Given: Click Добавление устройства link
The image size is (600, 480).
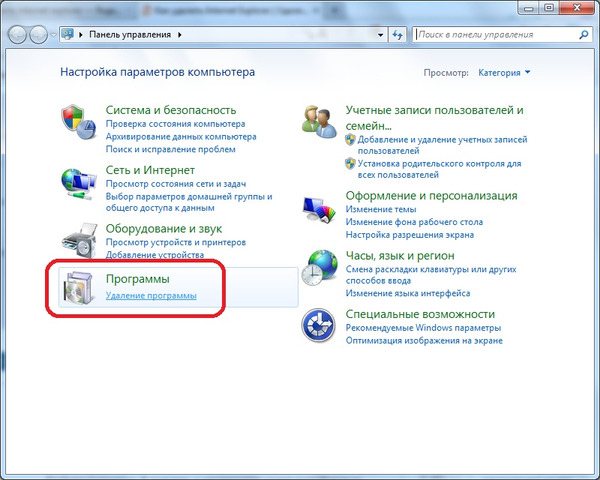Looking at the screenshot, I should (x=155, y=255).
